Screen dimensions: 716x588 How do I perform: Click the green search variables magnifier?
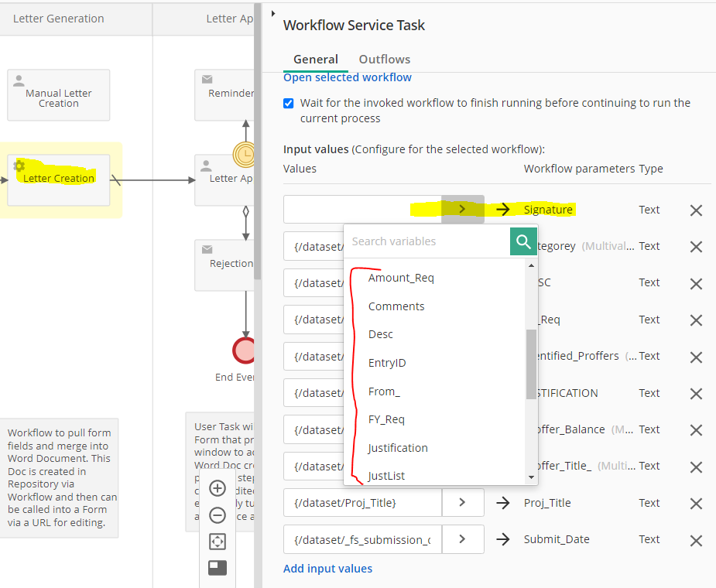pyautogui.click(x=523, y=241)
